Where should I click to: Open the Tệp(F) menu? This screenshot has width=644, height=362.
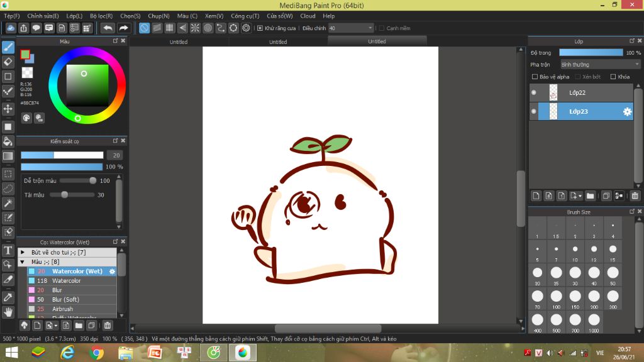(12, 16)
